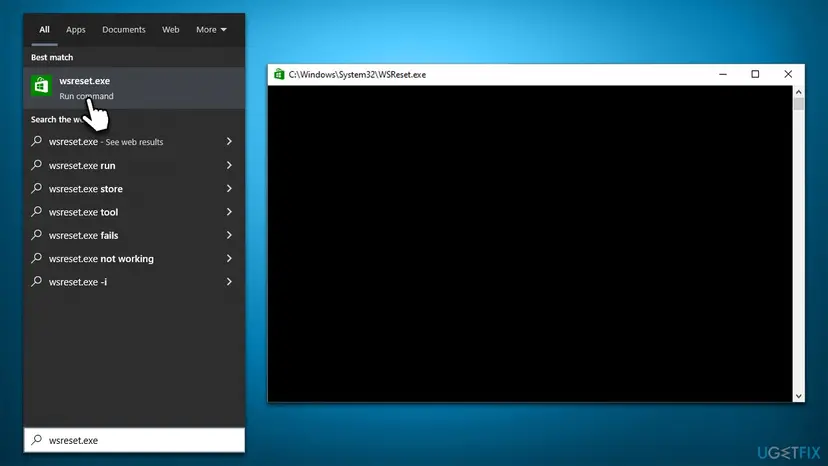This screenshot has height=466, width=828.
Task: Click the search box containing wsreset.exe
Action: click(134, 440)
